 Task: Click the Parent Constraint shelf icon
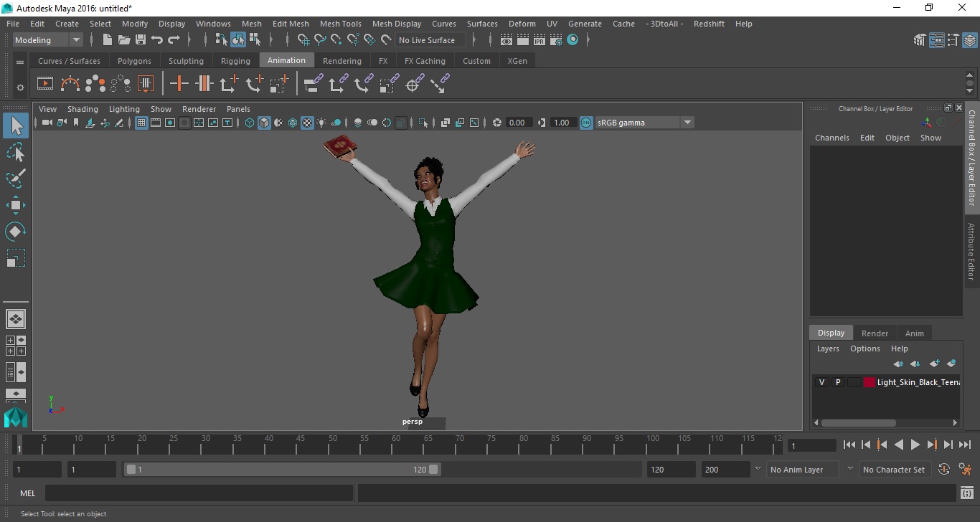[x=313, y=84]
